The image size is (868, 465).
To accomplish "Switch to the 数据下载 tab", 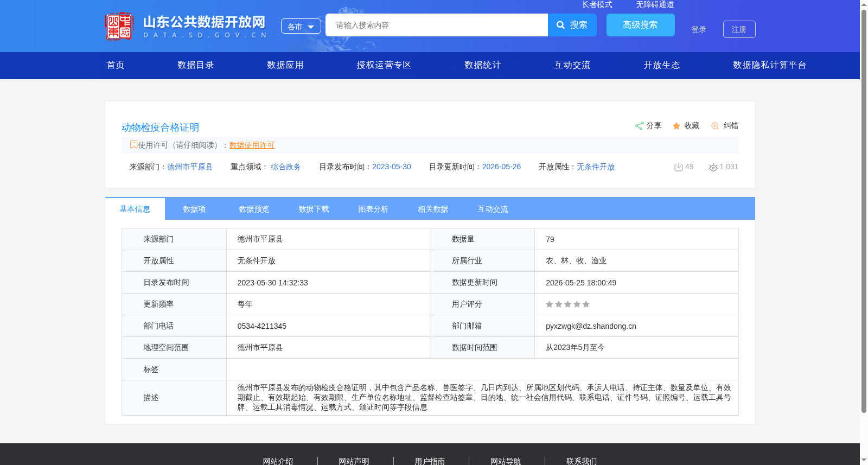I will pyautogui.click(x=314, y=209).
